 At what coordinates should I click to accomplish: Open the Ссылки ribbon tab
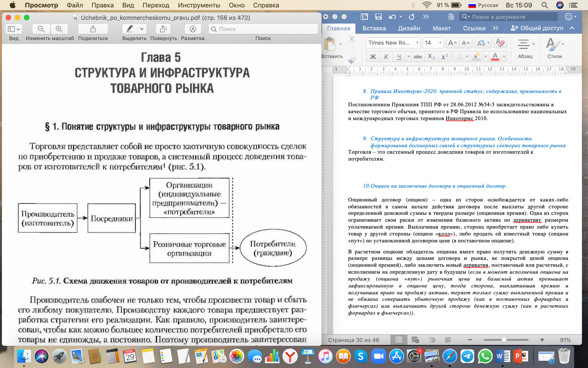tap(474, 28)
